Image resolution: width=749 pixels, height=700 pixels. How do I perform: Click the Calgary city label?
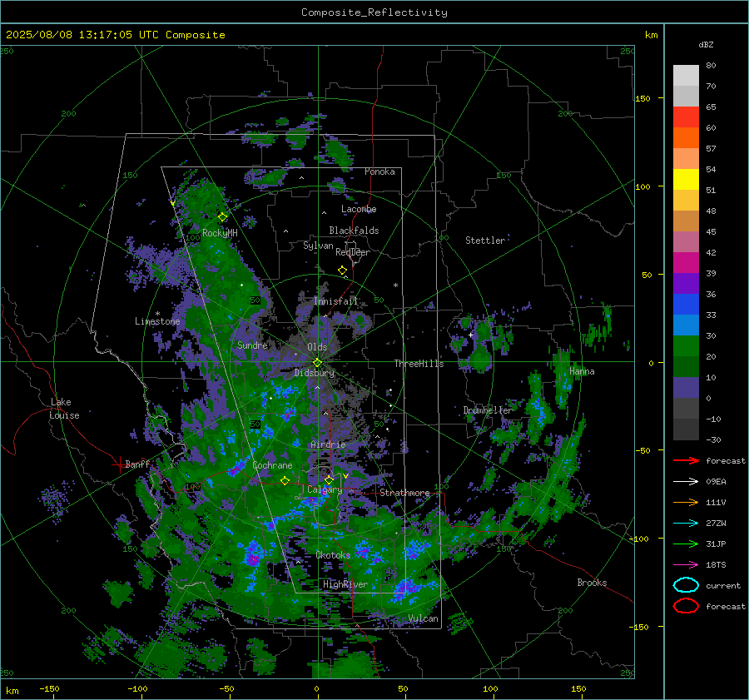pyautogui.click(x=325, y=489)
